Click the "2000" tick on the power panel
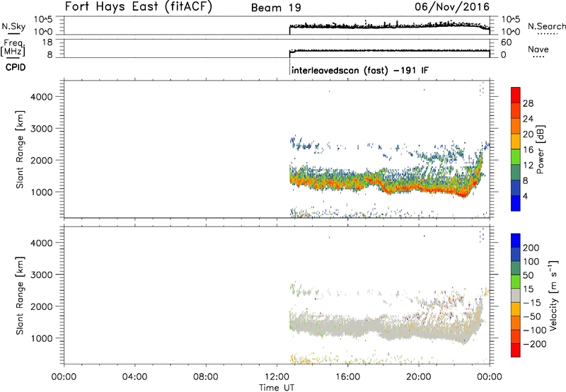The image size is (566, 392). point(42,160)
